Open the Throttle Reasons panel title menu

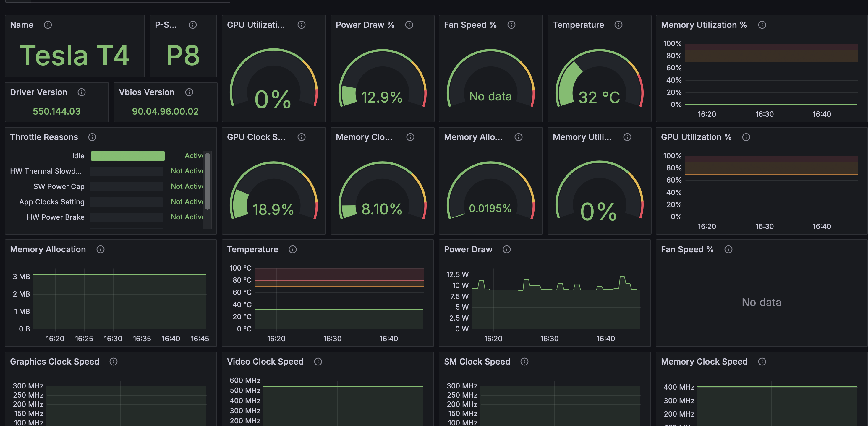pos(44,137)
